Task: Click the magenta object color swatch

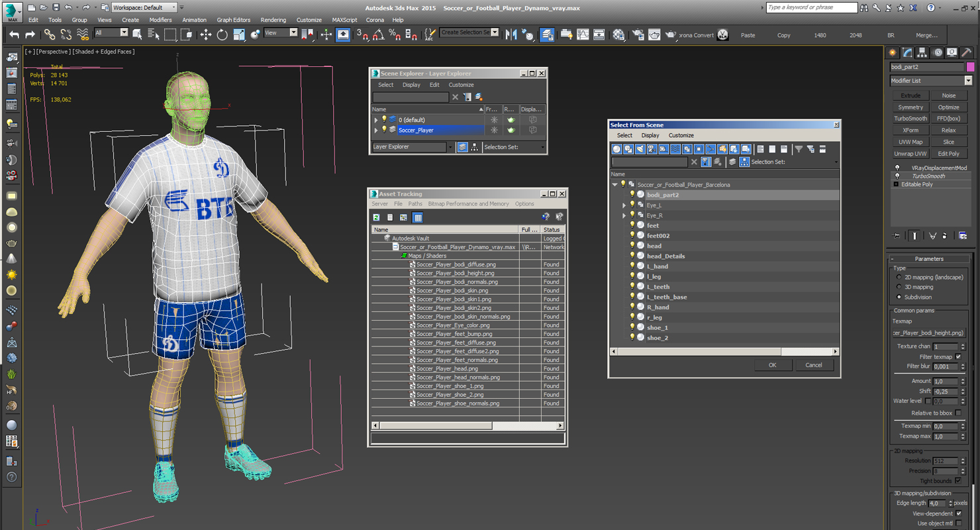Action: (x=970, y=67)
